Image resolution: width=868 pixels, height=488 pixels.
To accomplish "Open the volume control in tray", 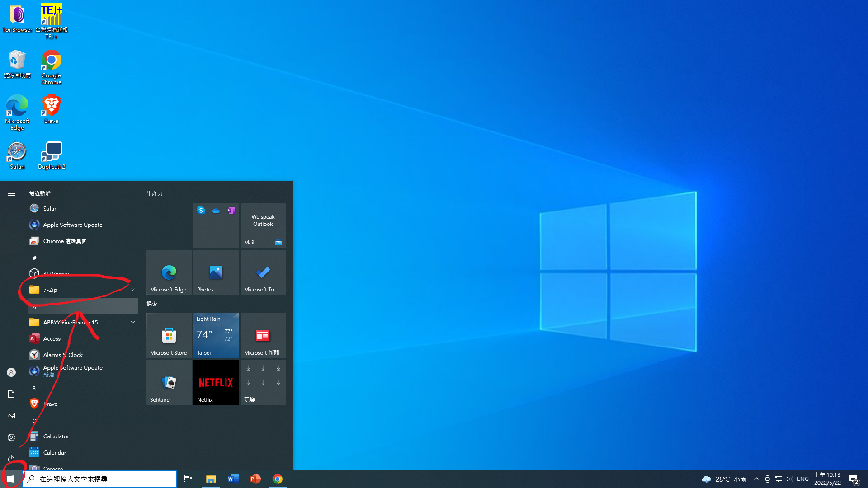I will (x=789, y=479).
